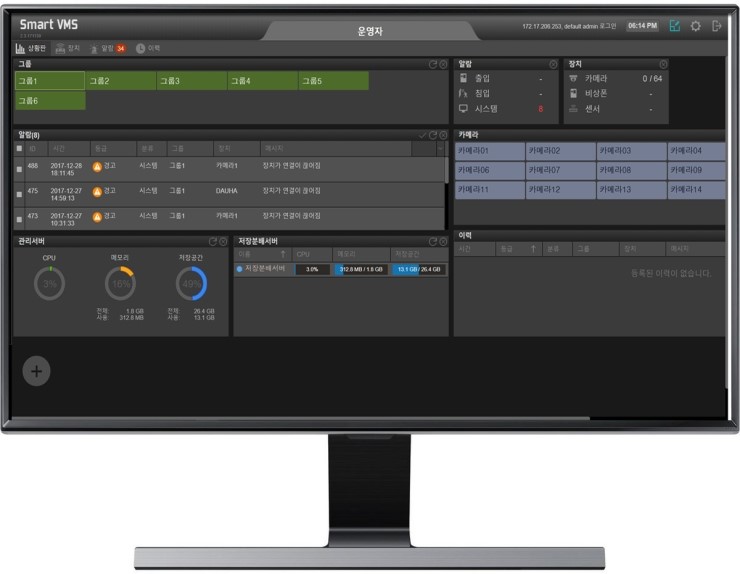Click the alarm list vertical scrollbar

point(446,170)
